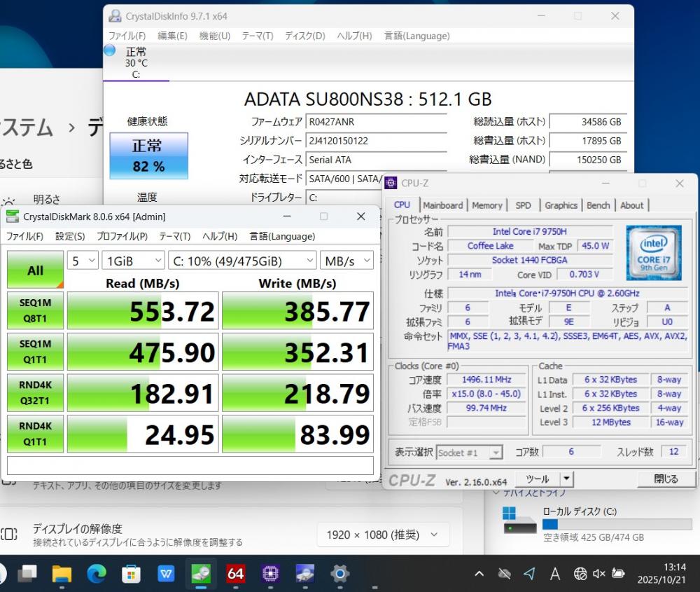Start all benchmarks with the All button
The width and height of the screenshot is (700, 592).
click(x=35, y=270)
